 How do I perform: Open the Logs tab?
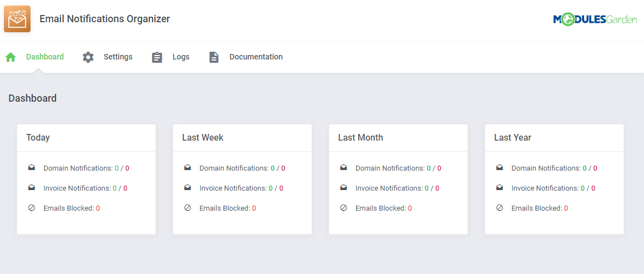tap(181, 57)
